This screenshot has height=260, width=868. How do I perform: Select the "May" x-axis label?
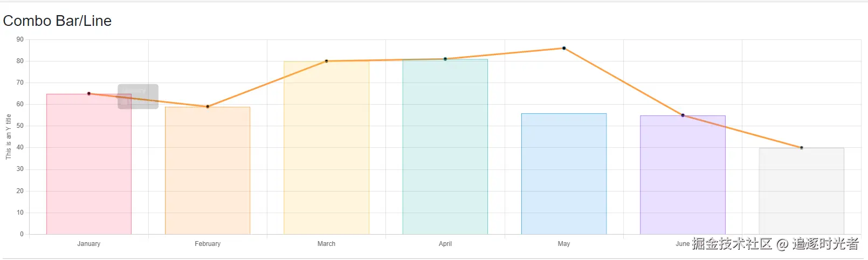tap(564, 244)
